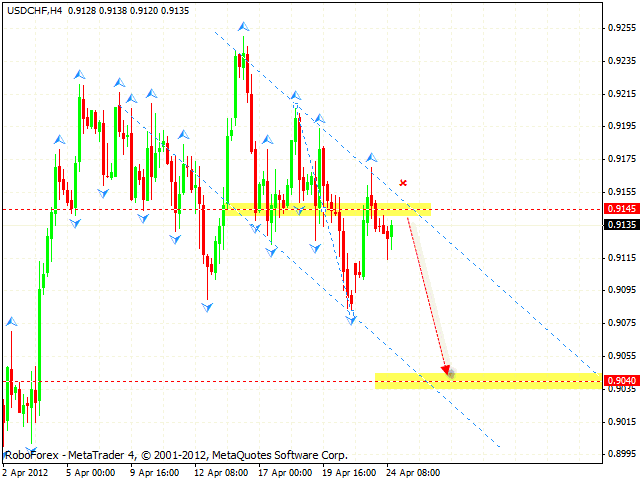Select the last green candle on the chart
Viewport: 640px width, 480px height.
click(392, 232)
